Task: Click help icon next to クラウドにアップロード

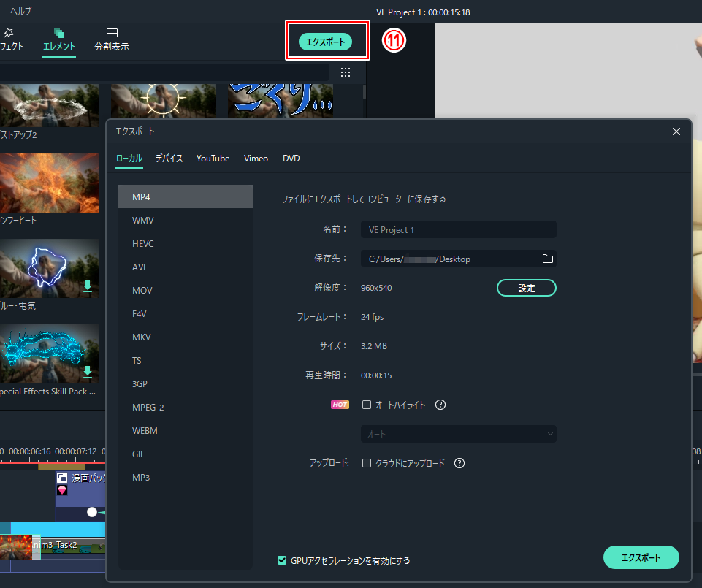Action: pyautogui.click(x=459, y=463)
